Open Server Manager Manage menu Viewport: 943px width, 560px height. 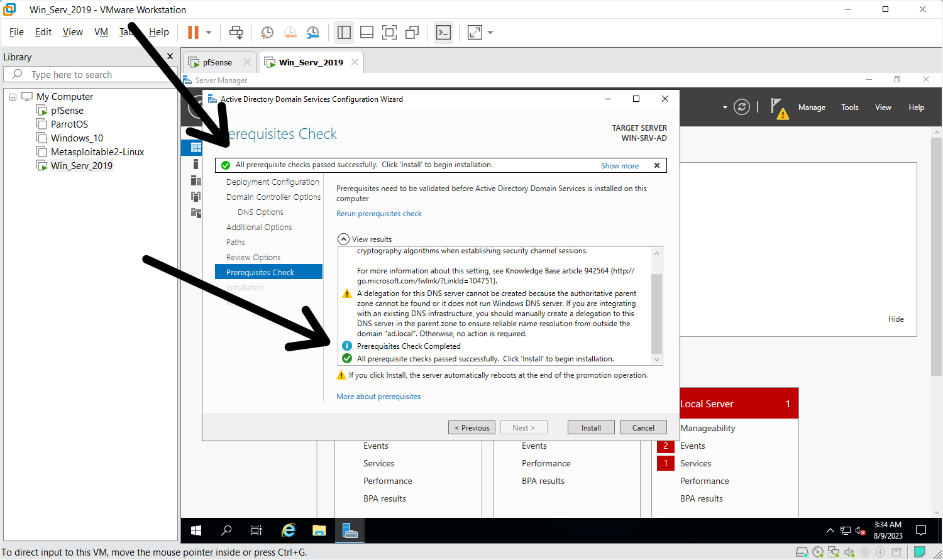click(x=812, y=107)
